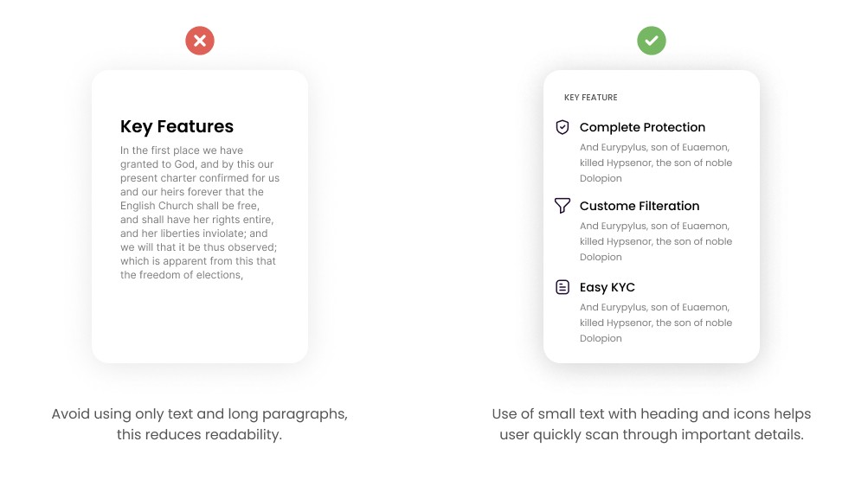Click the description under Easy KYC

[656, 323]
